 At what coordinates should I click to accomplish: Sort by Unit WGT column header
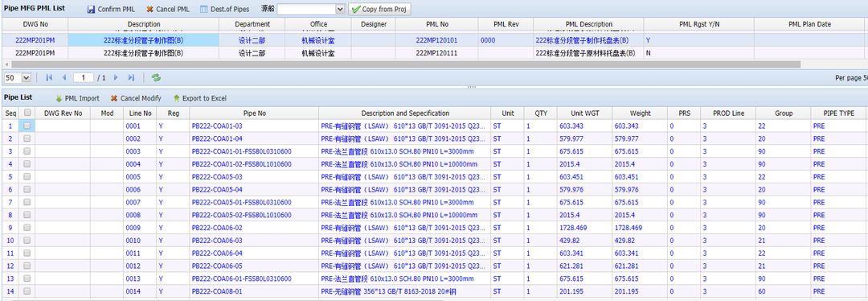(584, 113)
